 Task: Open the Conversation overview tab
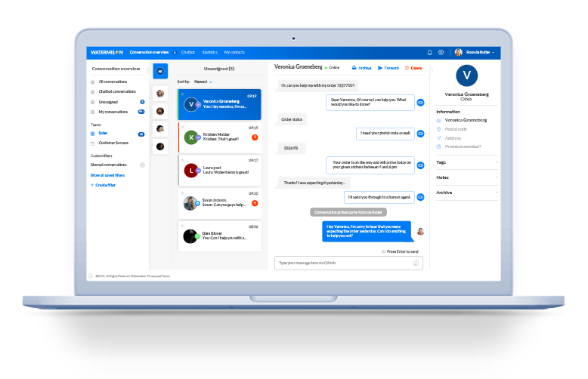point(149,52)
